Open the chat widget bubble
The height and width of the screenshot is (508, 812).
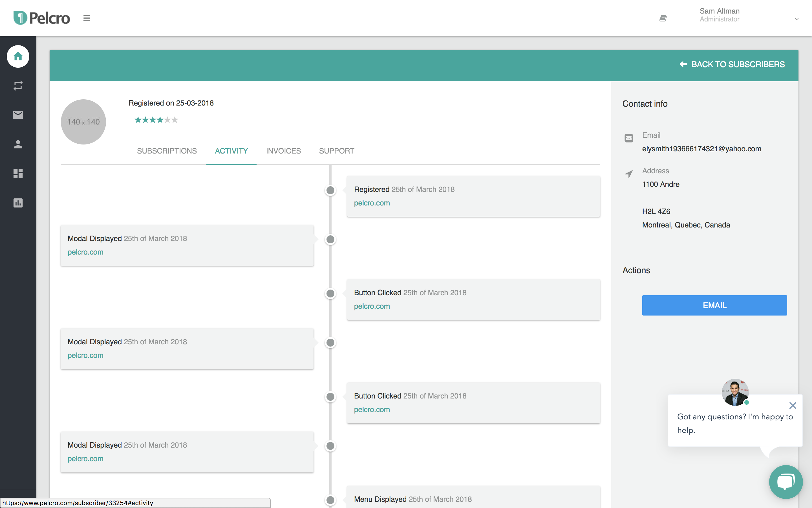pos(786,482)
